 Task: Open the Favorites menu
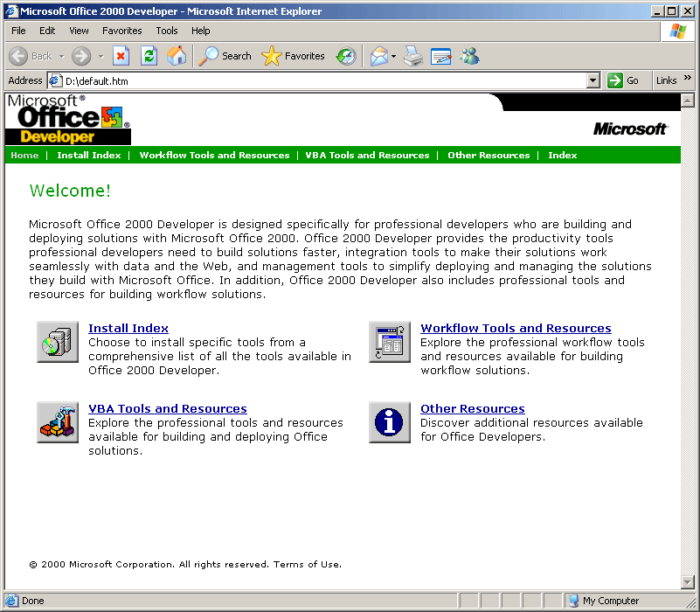point(121,31)
